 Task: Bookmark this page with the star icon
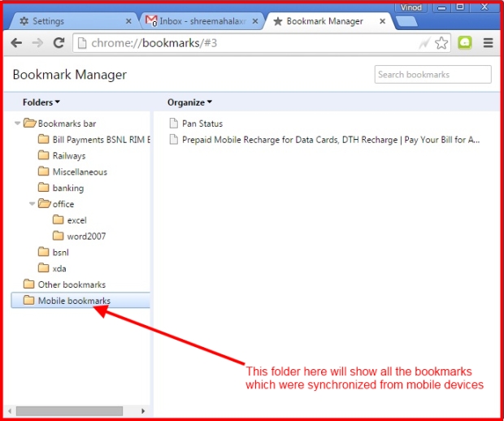[441, 43]
